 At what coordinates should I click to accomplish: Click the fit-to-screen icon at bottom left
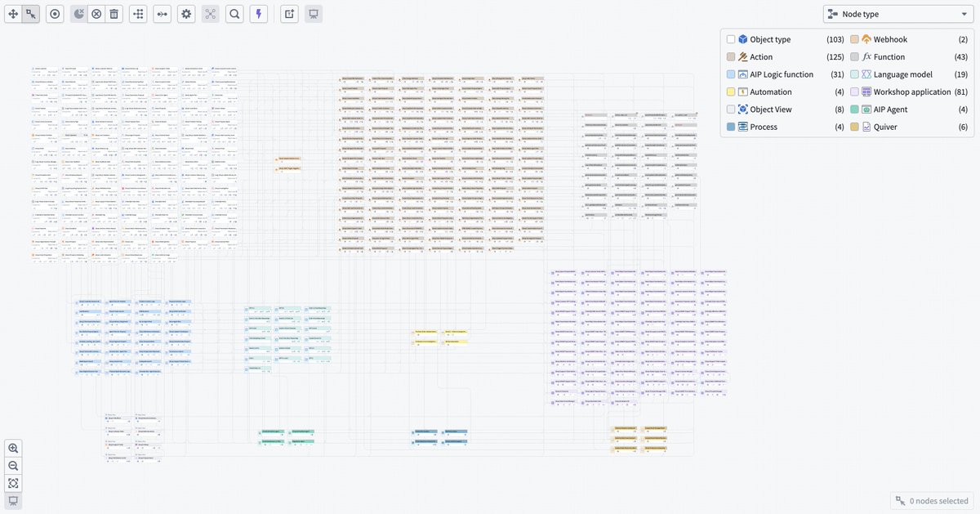tap(13, 484)
